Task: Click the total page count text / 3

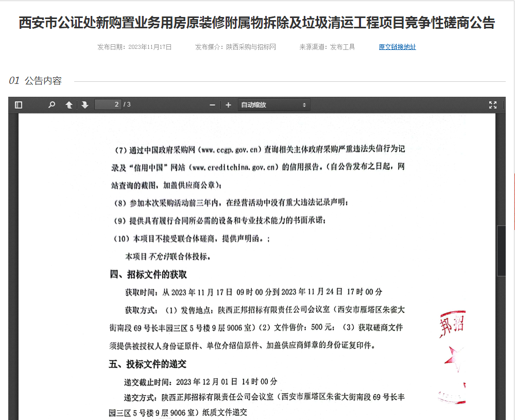Action: (x=127, y=104)
